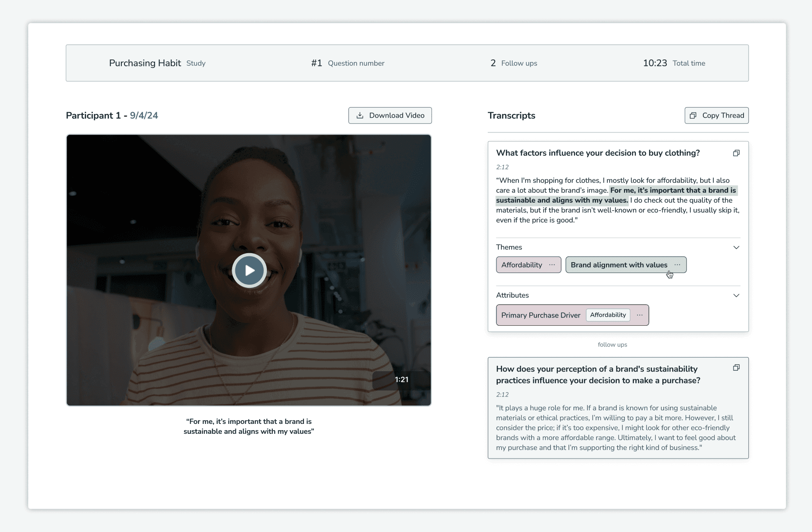Open options for Brand alignment with values tag
Viewport: 812px width, 532px height.
click(x=677, y=265)
